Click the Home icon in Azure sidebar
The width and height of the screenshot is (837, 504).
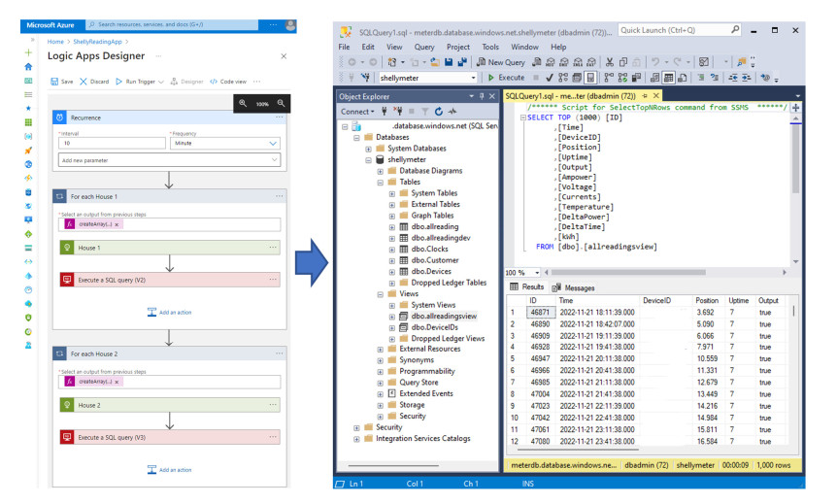click(28, 67)
